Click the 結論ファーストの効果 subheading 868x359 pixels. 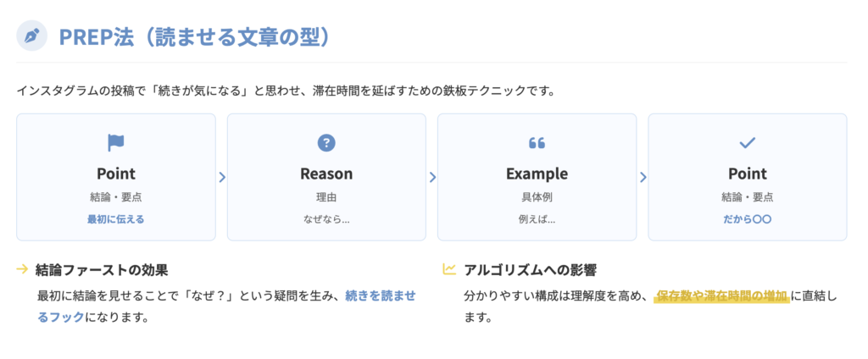click(x=102, y=270)
